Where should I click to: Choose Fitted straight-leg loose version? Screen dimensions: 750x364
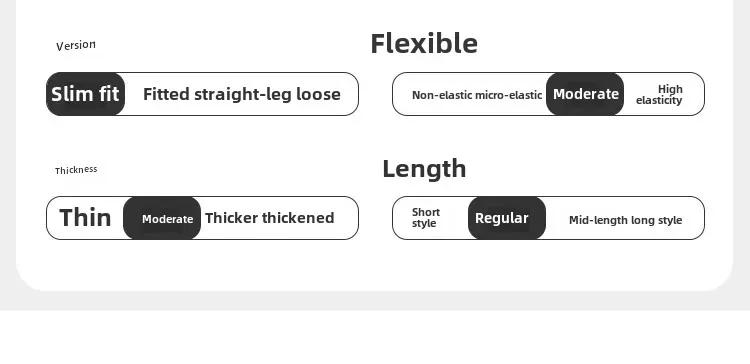click(x=242, y=94)
